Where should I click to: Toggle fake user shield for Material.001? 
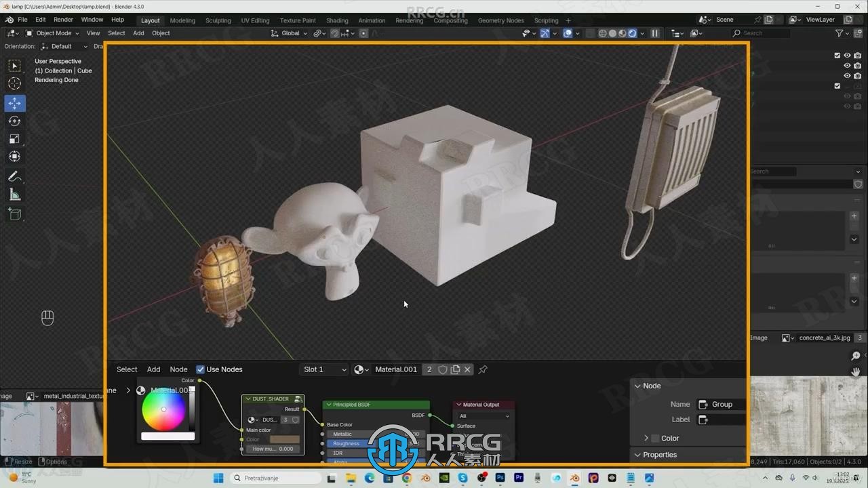[443, 369]
